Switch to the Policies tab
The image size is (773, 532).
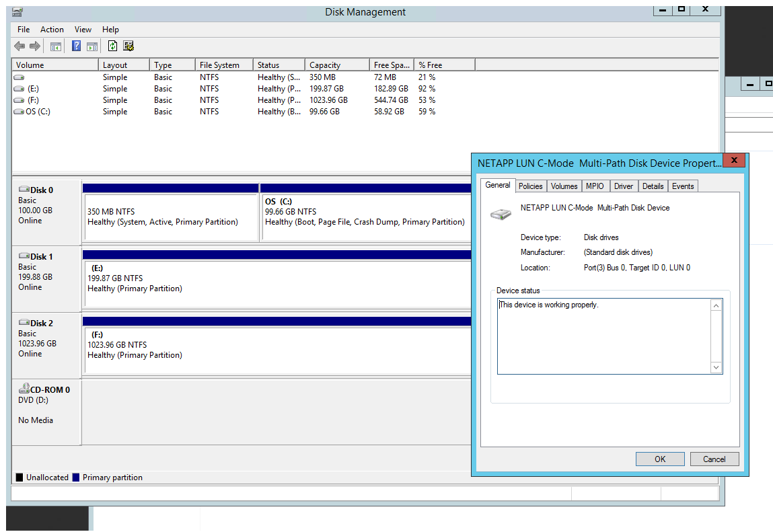point(530,186)
